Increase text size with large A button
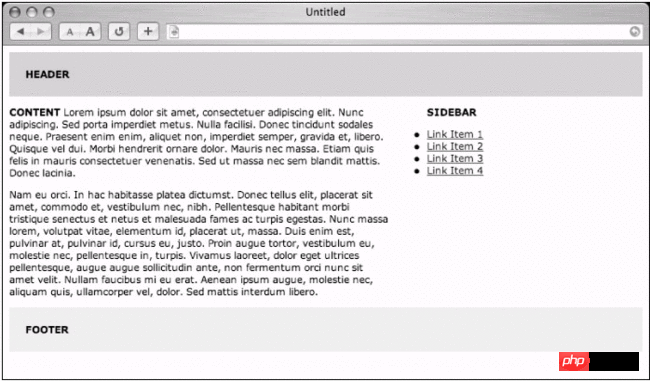The image size is (650, 381). coord(90,32)
